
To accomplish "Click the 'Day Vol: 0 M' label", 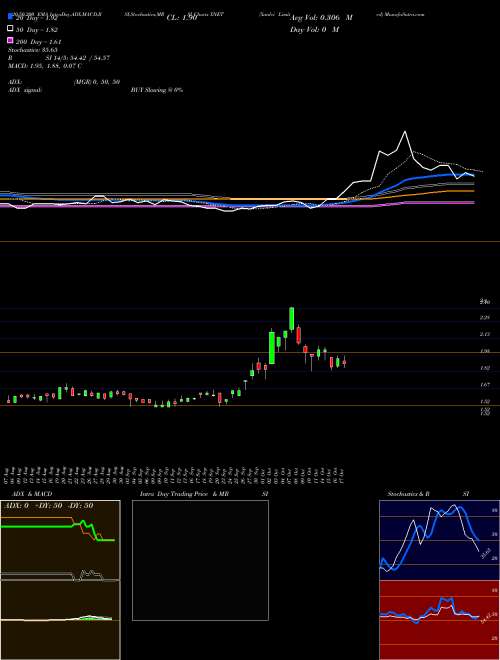I will coord(315,30).
